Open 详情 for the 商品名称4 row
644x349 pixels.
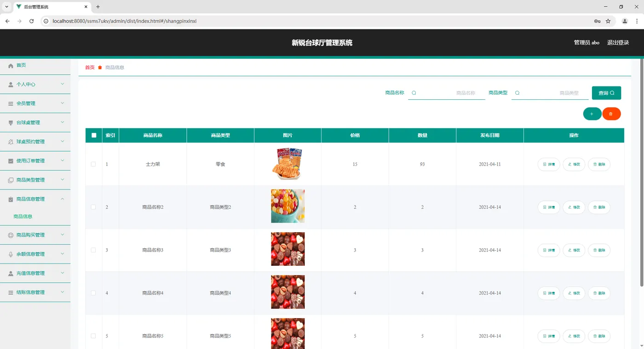point(549,293)
